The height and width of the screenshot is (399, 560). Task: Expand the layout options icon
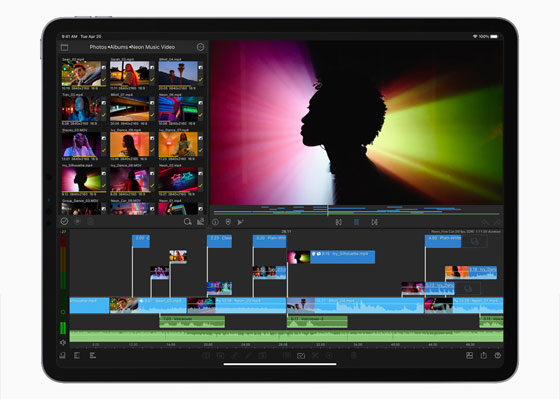[469, 355]
